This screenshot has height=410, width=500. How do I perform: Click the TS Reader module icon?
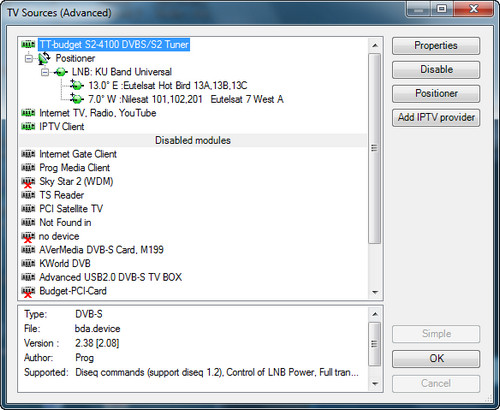(x=28, y=195)
